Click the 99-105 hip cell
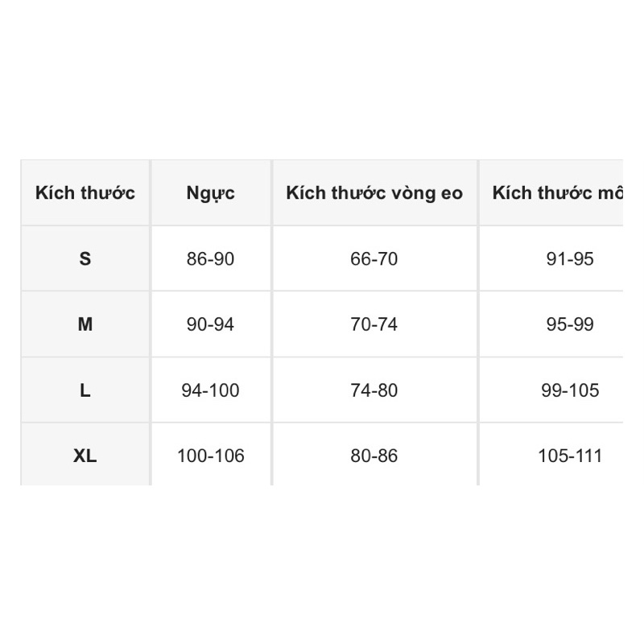The width and height of the screenshot is (644, 644). pos(570,390)
